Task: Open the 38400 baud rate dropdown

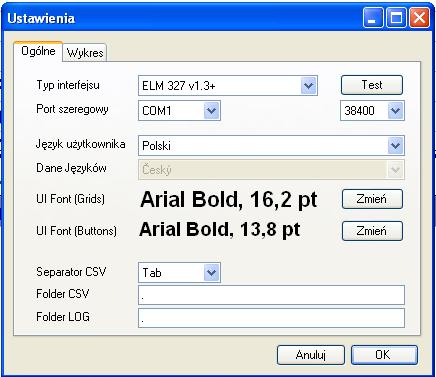Action: [x=396, y=110]
